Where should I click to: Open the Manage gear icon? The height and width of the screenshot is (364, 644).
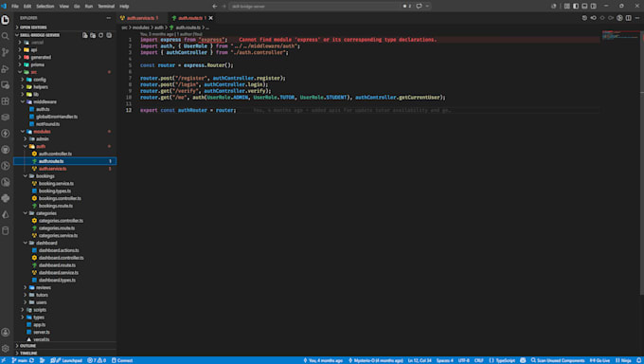(6, 349)
